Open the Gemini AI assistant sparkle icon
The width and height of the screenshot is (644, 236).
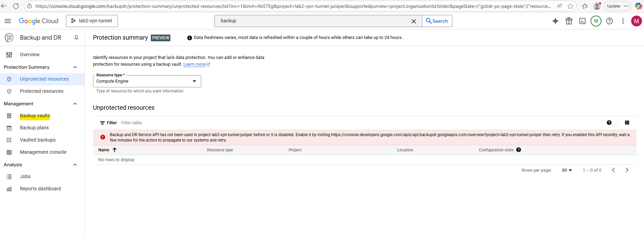tap(555, 21)
